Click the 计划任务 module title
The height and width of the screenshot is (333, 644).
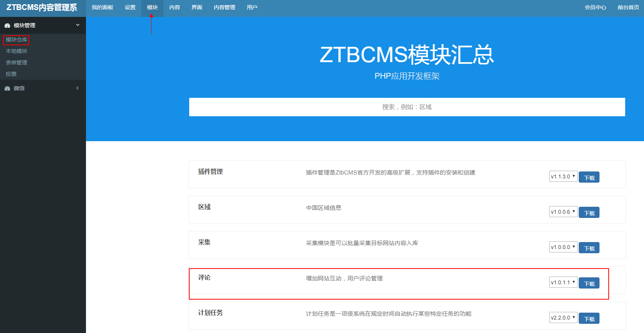pos(210,313)
